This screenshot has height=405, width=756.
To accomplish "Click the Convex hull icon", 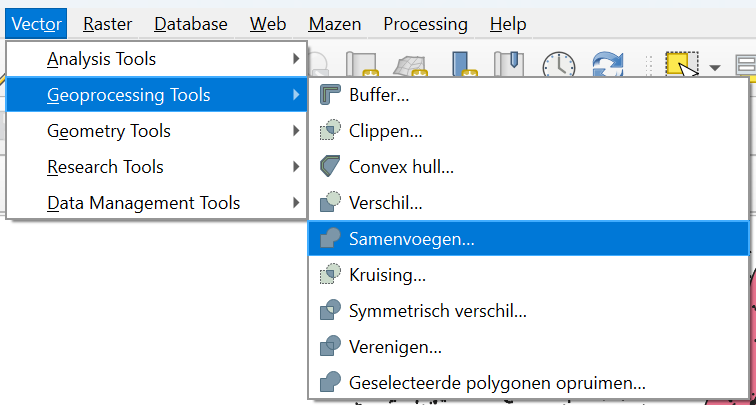I will 330,167.
